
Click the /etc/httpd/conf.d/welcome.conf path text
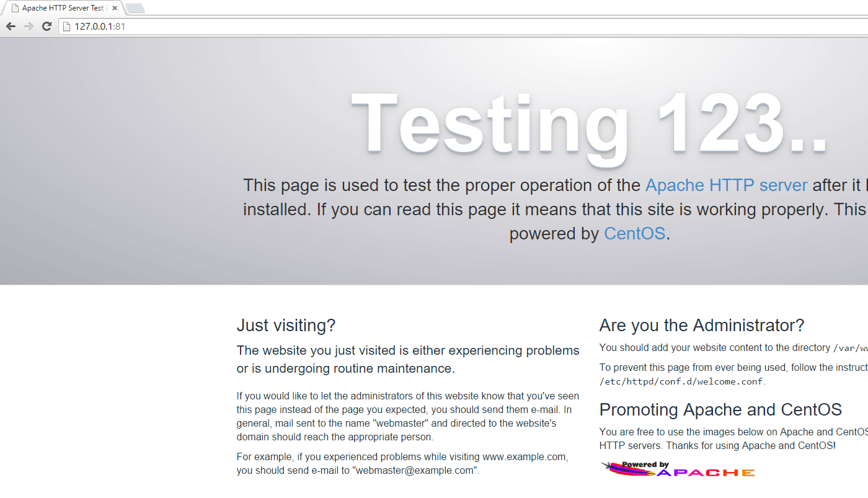point(681,381)
